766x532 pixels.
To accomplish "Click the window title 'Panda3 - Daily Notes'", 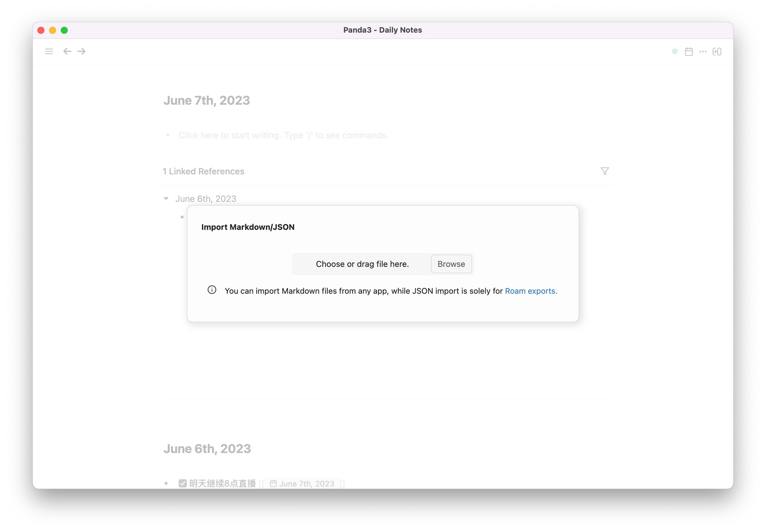I will [383, 30].
